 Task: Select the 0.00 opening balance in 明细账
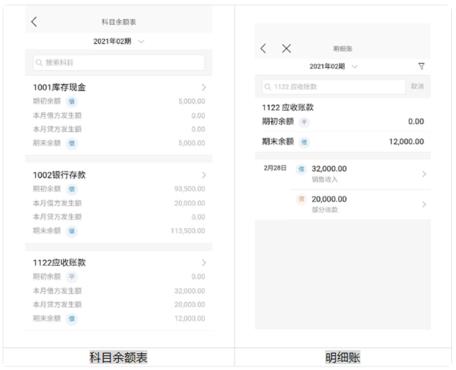[416, 121]
